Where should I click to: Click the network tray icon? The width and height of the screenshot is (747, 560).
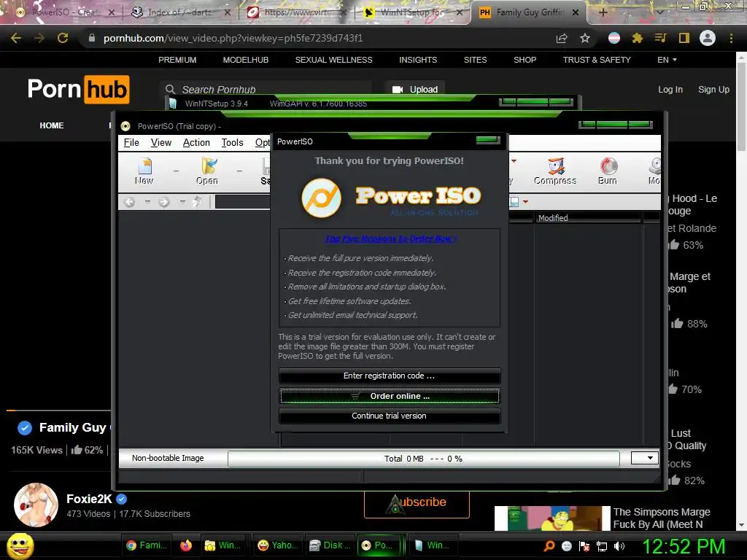602,546
